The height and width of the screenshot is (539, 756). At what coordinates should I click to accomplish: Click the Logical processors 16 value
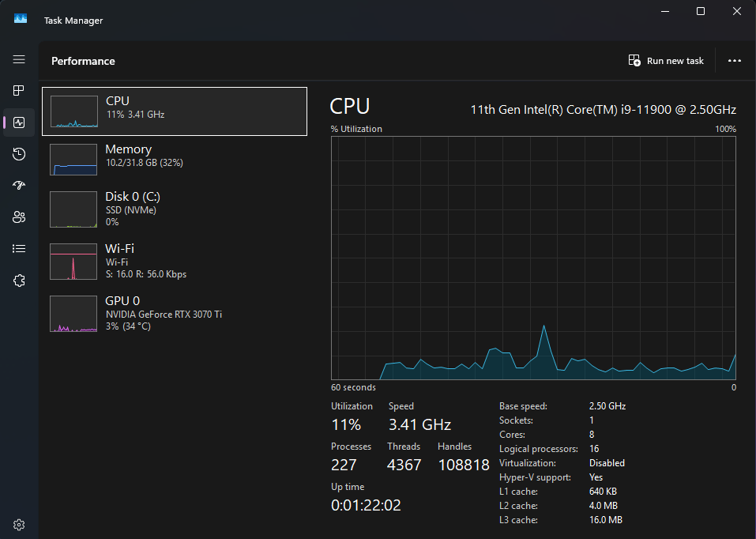tap(594, 449)
